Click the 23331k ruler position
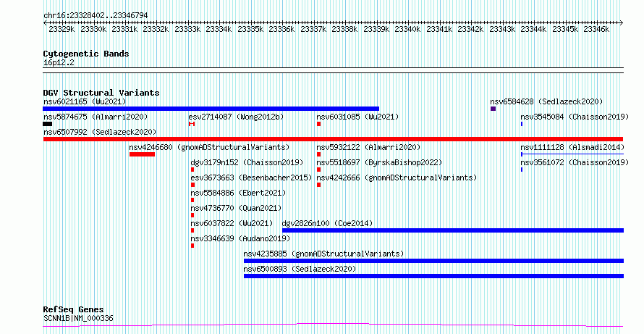Viewport: 644px width, 334px height. coord(124,30)
